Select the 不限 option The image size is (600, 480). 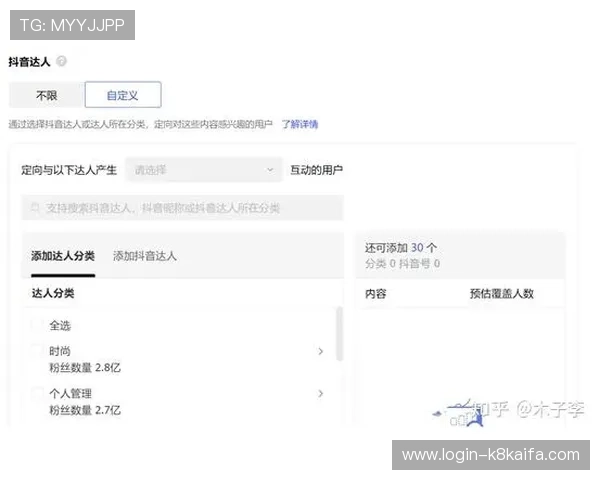[47, 95]
